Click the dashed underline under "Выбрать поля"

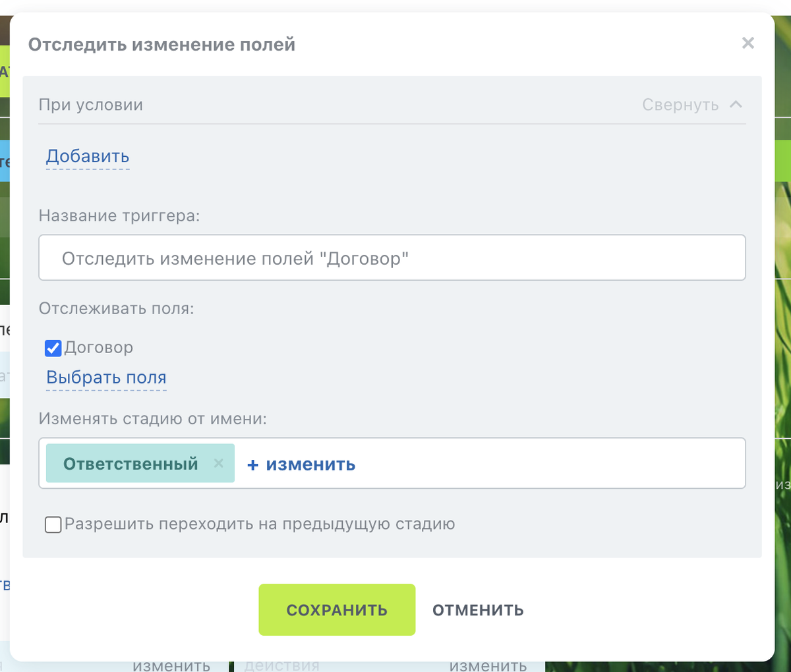tap(105, 390)
